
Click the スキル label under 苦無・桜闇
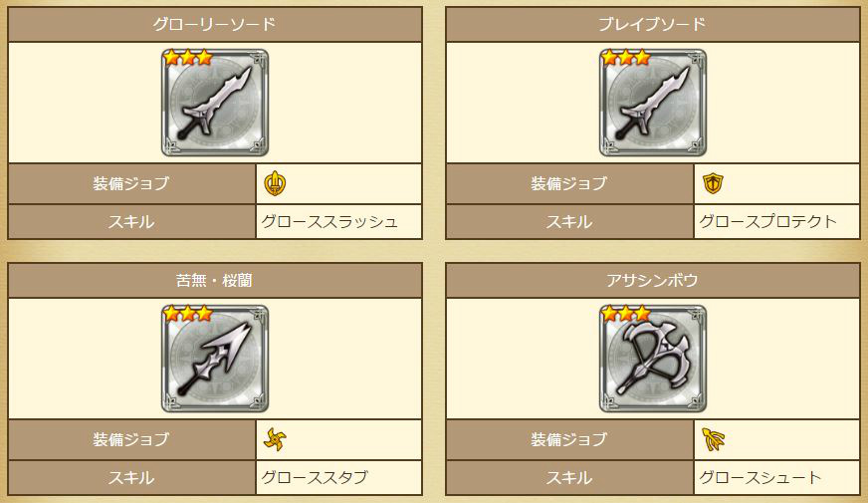[x=131, y=477]
